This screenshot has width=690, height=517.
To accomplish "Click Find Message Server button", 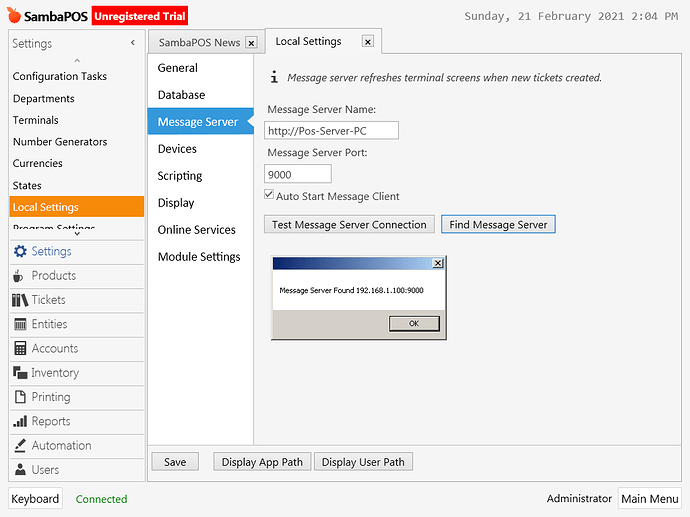I will pos(498,224).
